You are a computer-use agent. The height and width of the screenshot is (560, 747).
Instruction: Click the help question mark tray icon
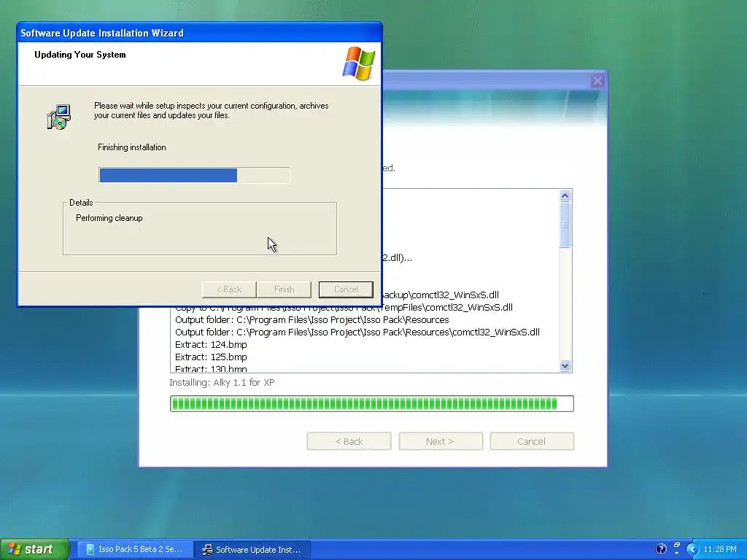pos(661,549)
